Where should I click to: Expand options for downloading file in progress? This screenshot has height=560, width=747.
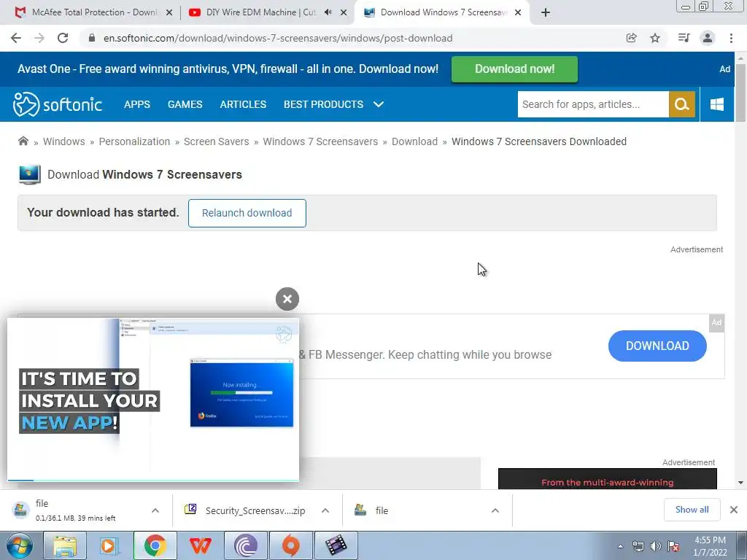(155, 510)
